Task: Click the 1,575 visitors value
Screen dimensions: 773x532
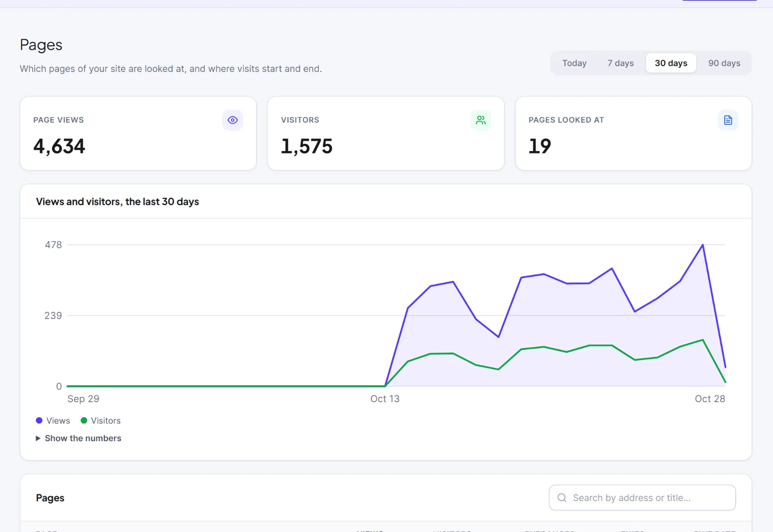Action: 307,146
